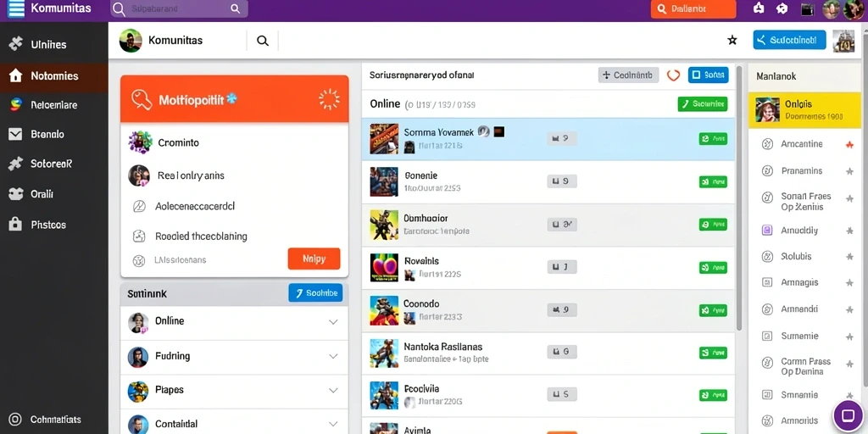Click the orange Nnlpy button
This screenshot has height=434, width=868.
[314, 259]
